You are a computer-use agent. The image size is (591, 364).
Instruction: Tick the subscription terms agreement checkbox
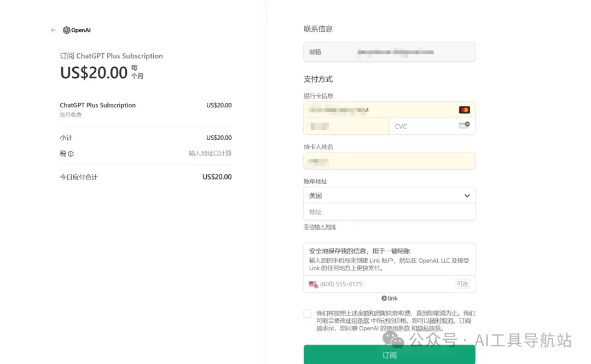pos(308,314)
